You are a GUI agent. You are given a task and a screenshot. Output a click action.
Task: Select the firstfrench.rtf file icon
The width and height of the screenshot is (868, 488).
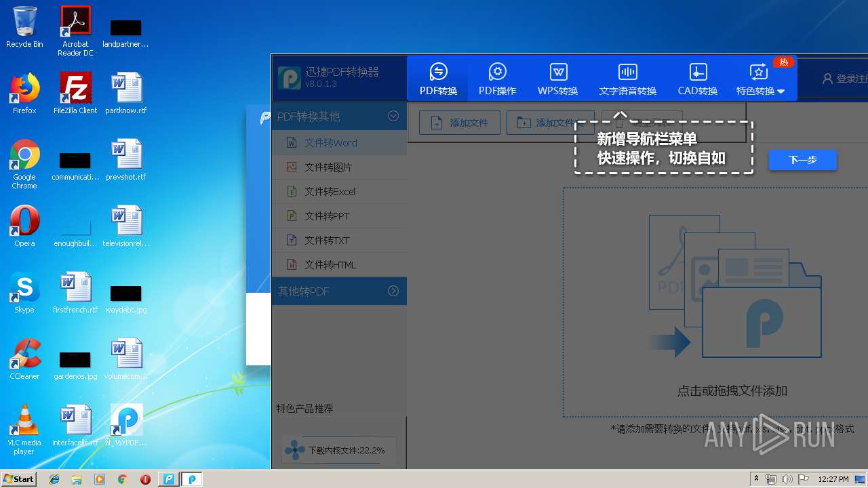coord(75,293)
